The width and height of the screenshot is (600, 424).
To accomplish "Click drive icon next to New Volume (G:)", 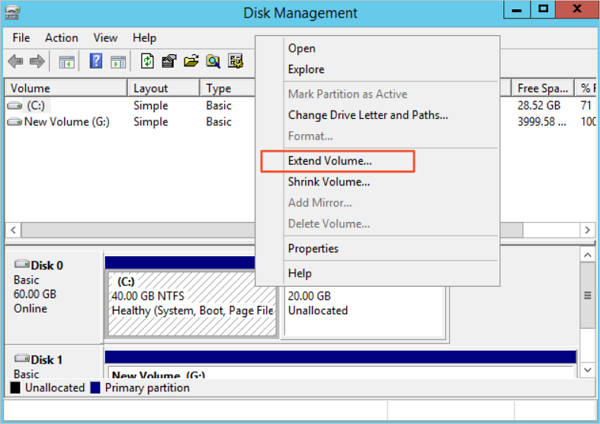I will tap(15, 122).
